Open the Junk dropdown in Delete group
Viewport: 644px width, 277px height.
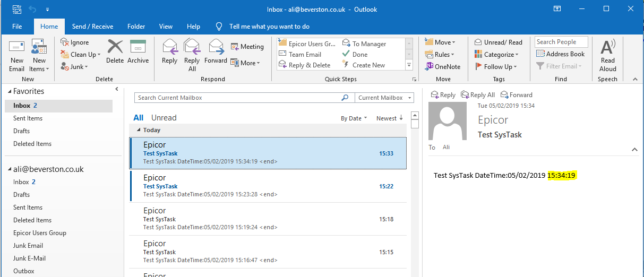74,66
